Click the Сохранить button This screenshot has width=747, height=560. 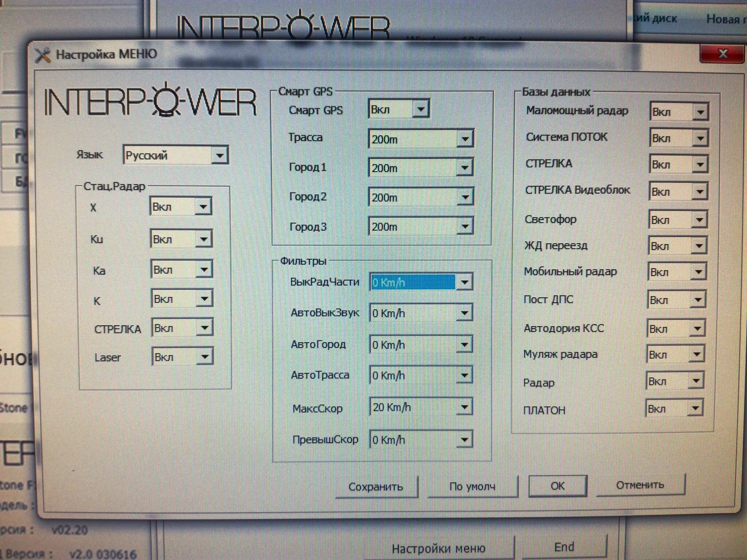376,486
